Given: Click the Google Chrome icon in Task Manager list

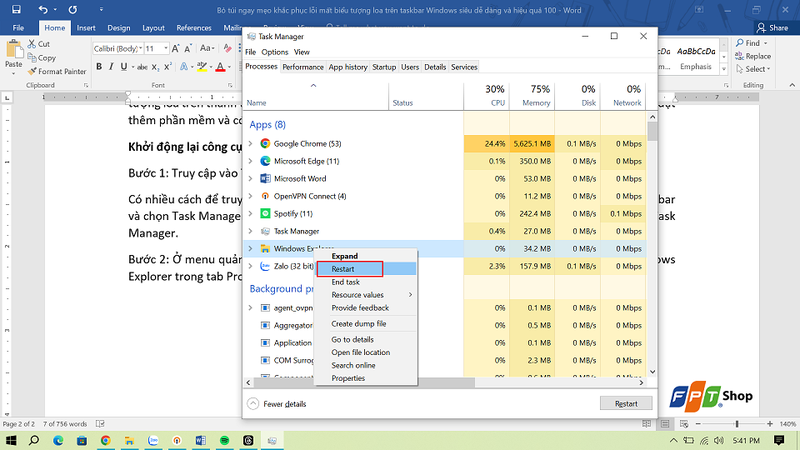Looking at the screenshot, I should [x=265, y=143].
